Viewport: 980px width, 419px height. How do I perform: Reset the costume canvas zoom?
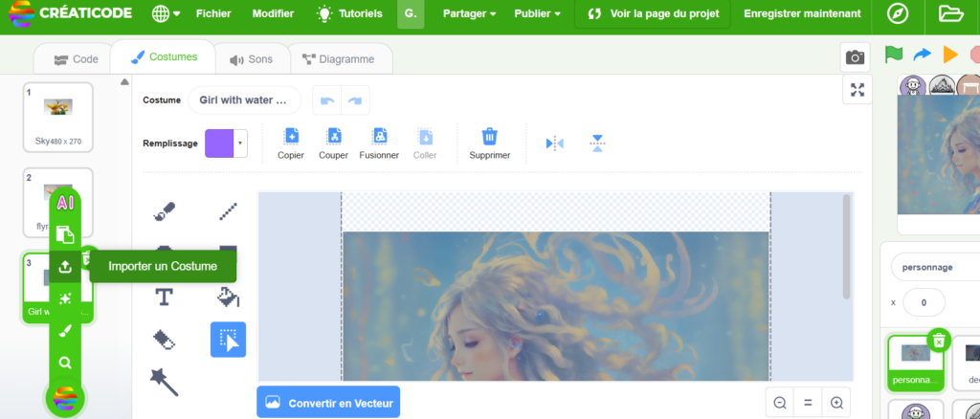pyautogui.click(x=808, y=403)
